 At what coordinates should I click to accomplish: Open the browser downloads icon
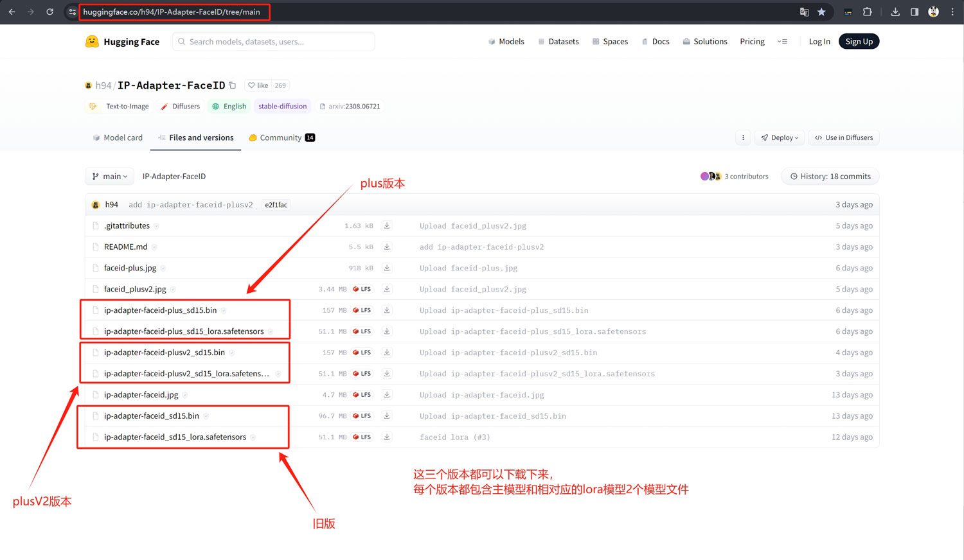tap(895, 12)
